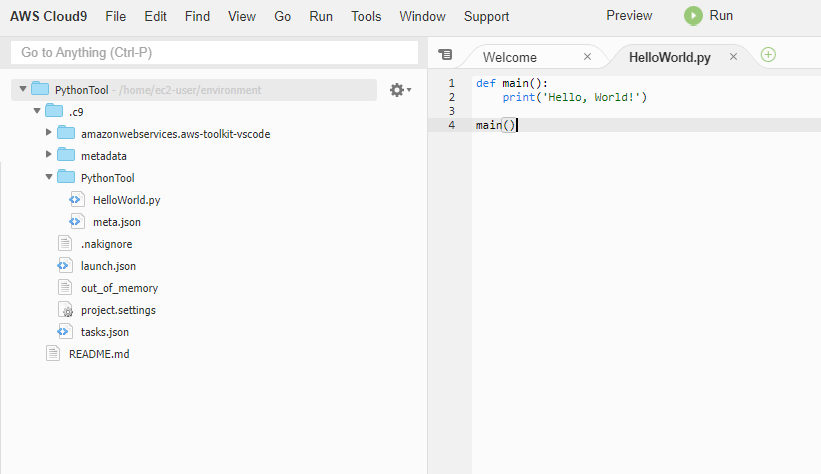Click the launch.json file icon
Screen dimensions: 821x474
[x=64, y=266]
